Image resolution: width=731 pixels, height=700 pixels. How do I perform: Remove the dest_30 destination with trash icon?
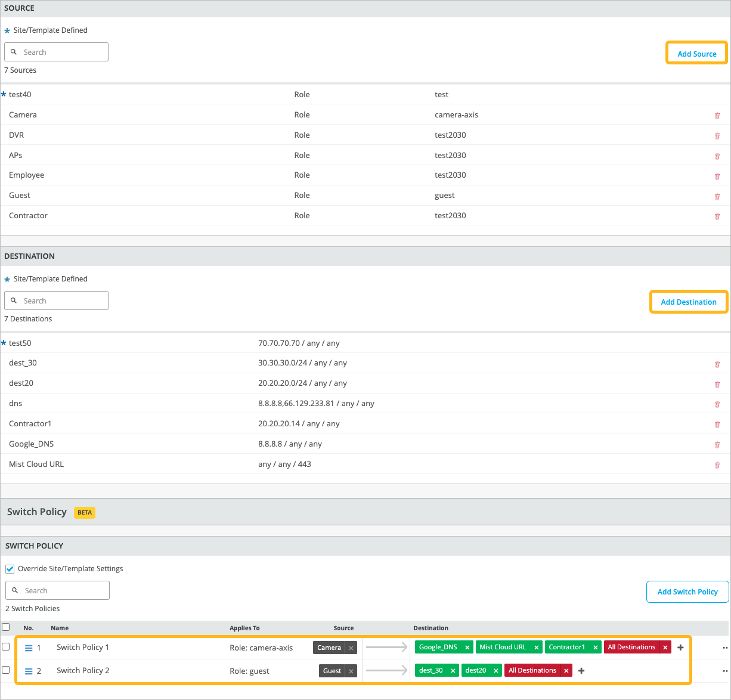[x=717, y=364]
